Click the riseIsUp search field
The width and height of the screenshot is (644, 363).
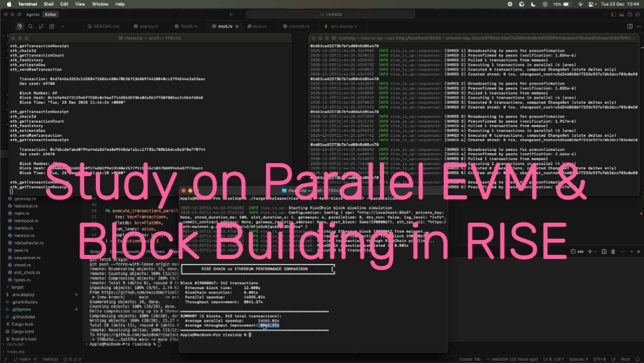coord(331,14)
